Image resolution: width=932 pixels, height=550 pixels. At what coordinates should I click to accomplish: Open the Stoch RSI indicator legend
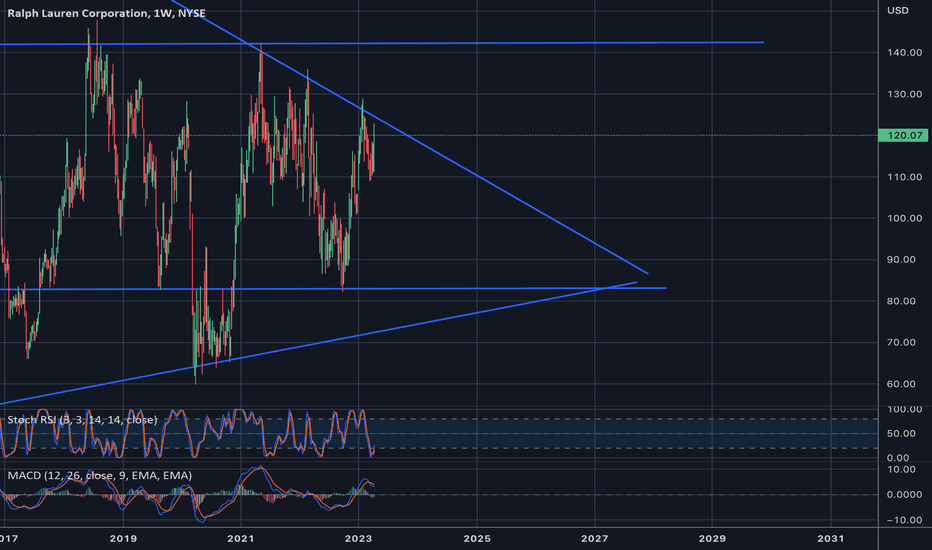tap(82, 420)
